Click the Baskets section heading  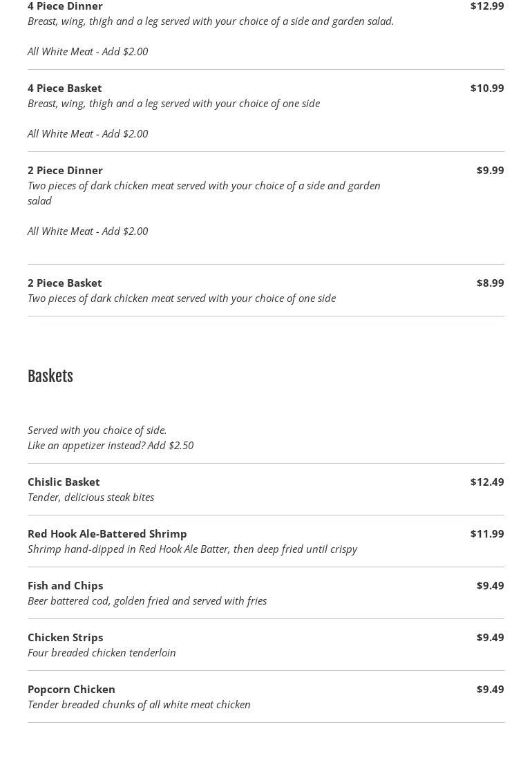[x=50, y=377]
